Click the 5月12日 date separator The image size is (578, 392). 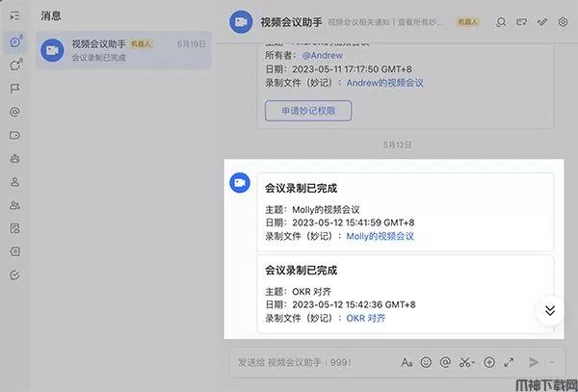397,144
